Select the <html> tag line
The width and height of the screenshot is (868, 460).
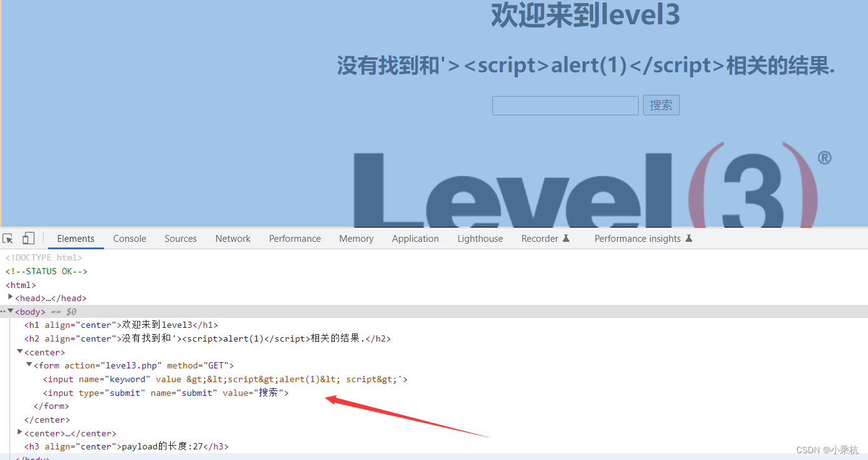pyautogui.click(x=21, y=285)
